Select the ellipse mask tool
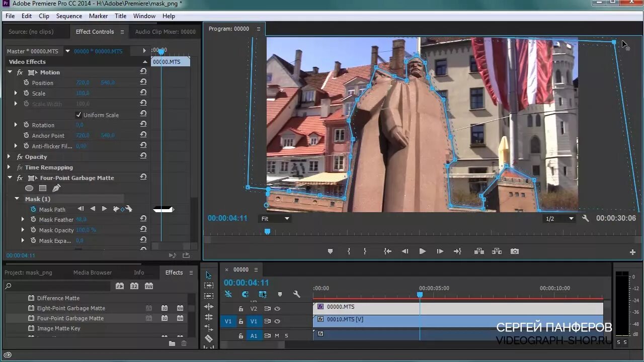Screen dimensions: 644x362 coord(29,188)
